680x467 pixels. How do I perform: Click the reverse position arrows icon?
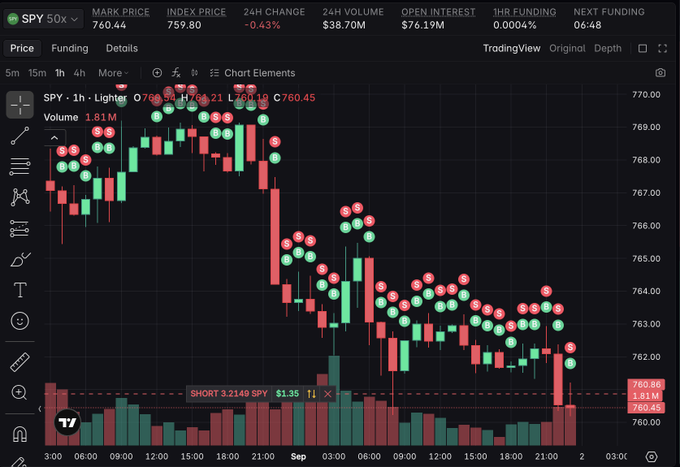(311, 394)
